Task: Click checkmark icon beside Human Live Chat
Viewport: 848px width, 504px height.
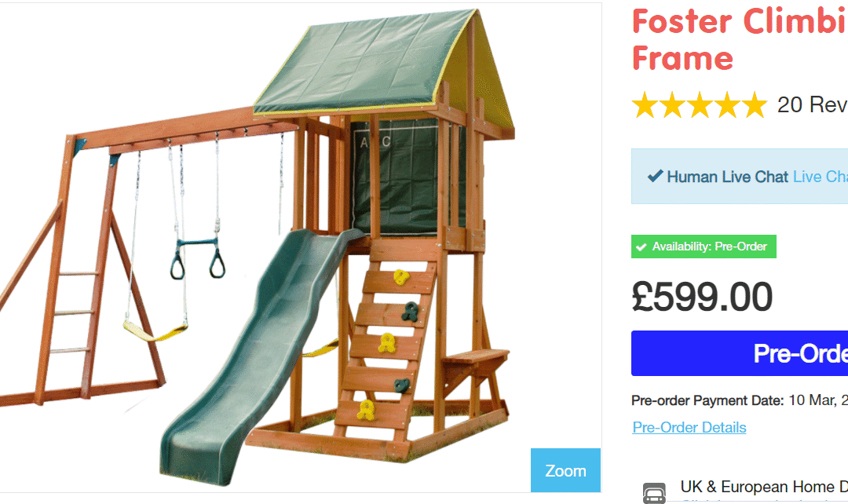Action: tap(655, 176)
